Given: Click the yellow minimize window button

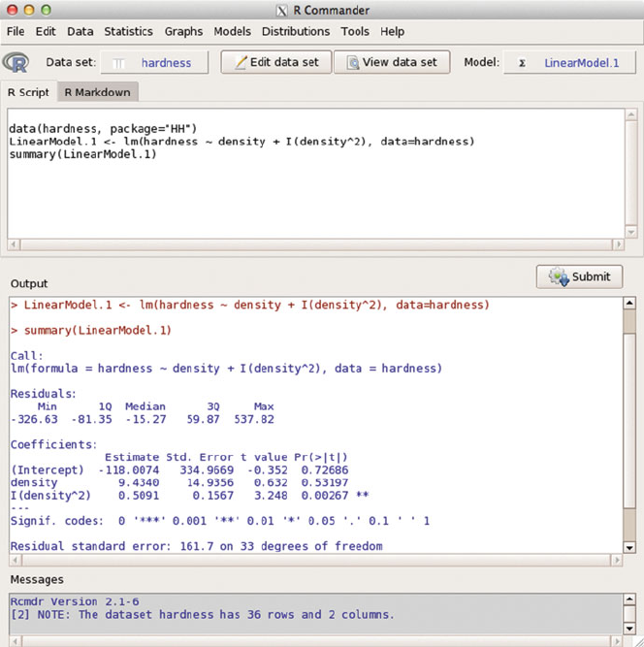Looking at the screenshot, I should [x=29, y=10].
